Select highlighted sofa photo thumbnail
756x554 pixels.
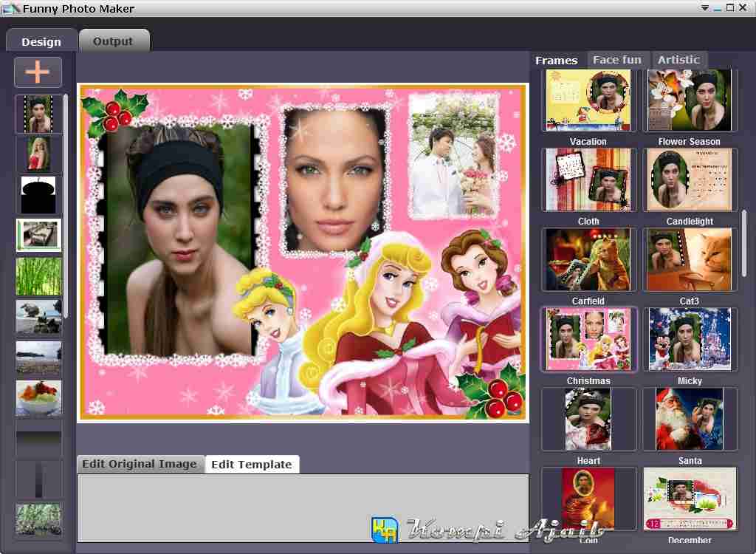[x=38, y=235]
